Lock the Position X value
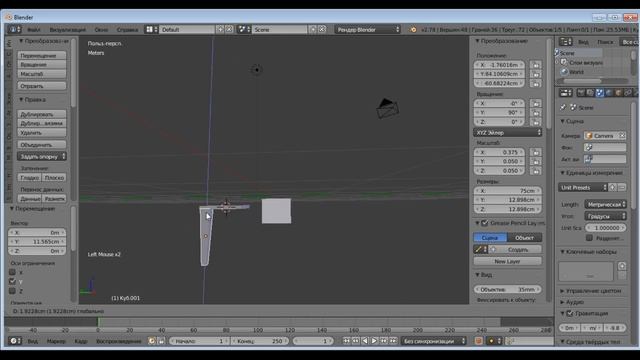The width and height of the screenshot is (640, 360). 536,65
